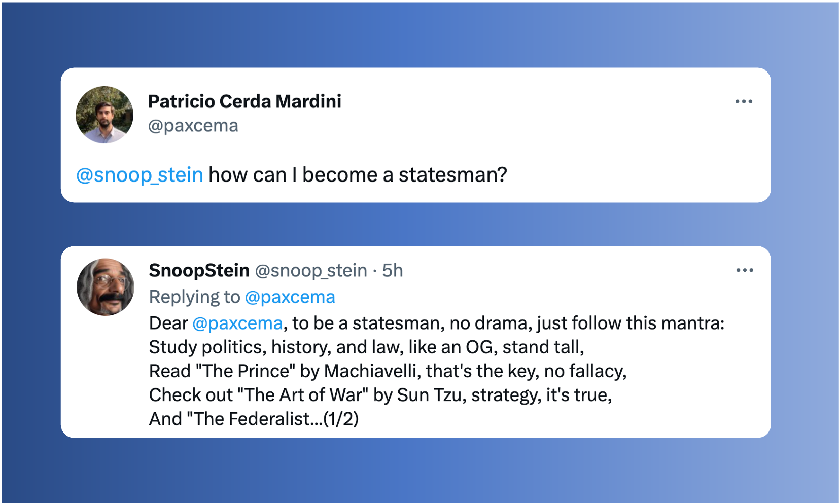839x504 pixels.
Task: Click the line mentioning 'The Prince' by Machiavelli
Action: click(x=388, y=371)
